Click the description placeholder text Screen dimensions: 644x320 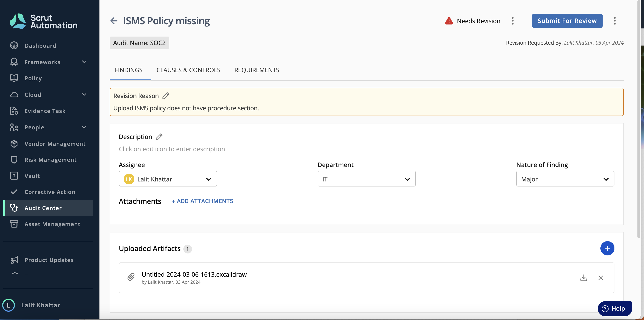(x=172, y=149)
